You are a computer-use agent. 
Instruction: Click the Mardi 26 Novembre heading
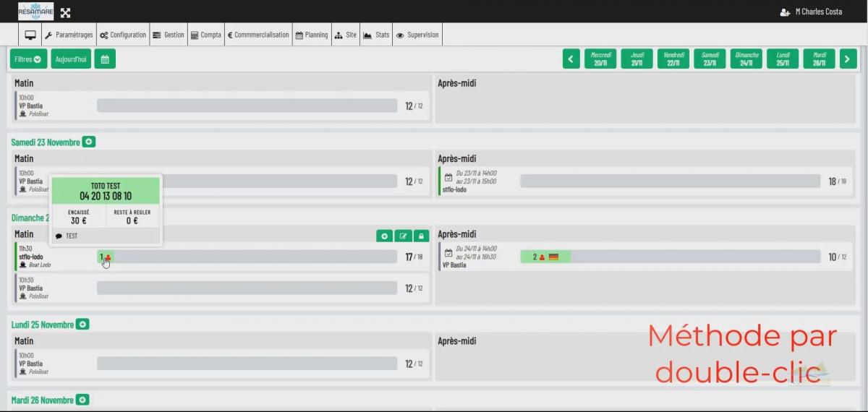coord(43,400)
